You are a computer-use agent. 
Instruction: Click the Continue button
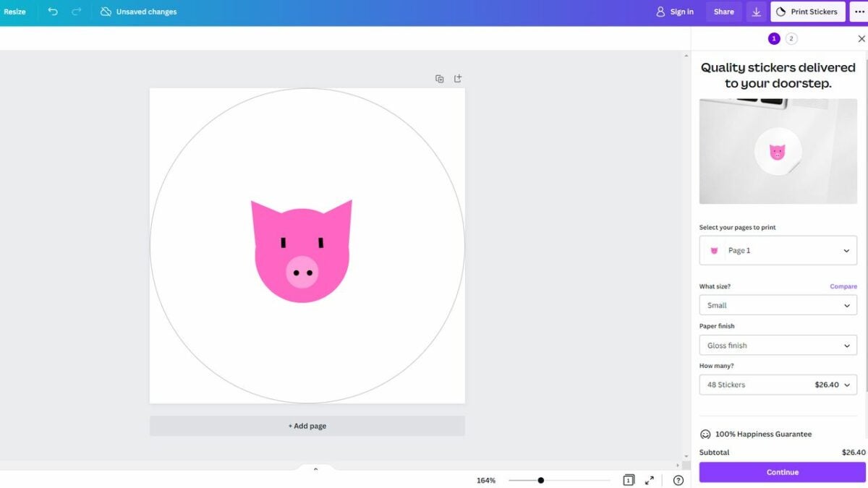[781, 471]
